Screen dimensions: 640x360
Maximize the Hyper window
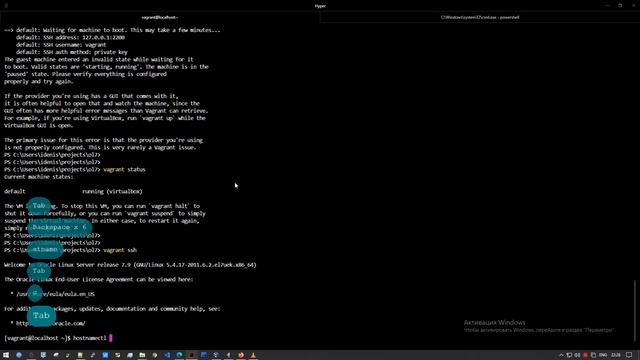(620, 6)
